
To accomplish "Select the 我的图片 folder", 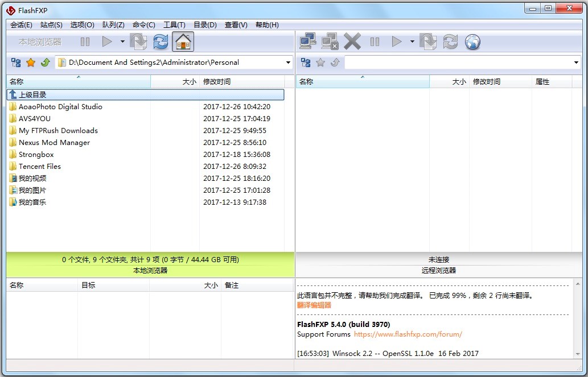I will (x=146, y=190).
